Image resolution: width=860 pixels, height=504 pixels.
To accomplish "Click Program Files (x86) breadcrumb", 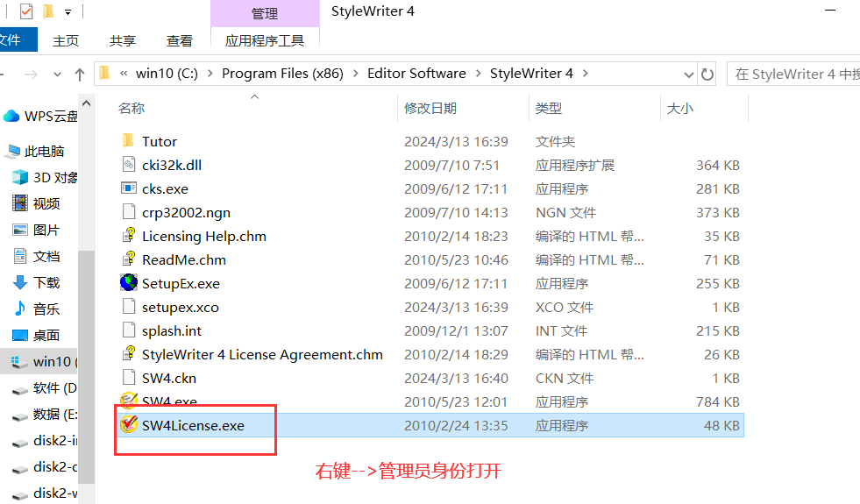I will pos(282,74).
